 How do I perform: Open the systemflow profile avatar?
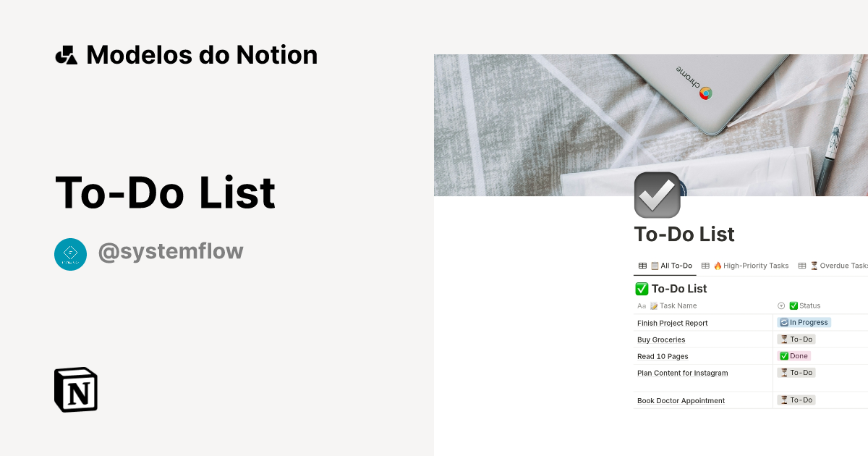click(70, 254)
